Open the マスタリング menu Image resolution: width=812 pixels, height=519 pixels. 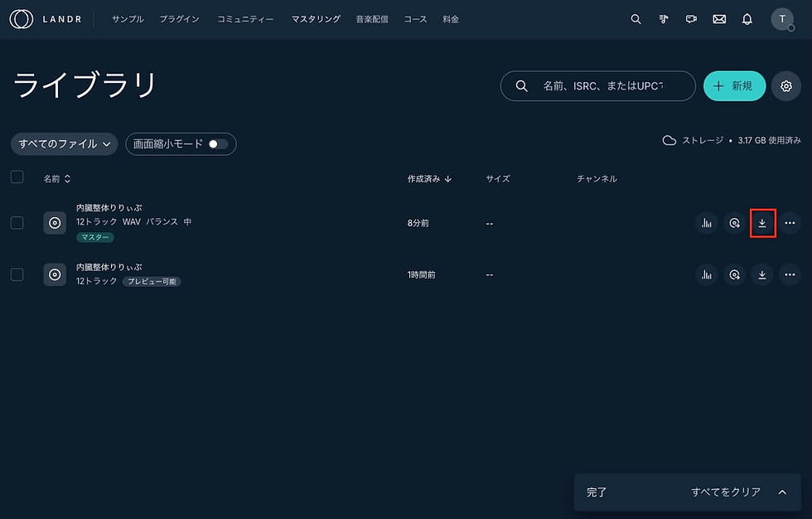tap(316, 19)
